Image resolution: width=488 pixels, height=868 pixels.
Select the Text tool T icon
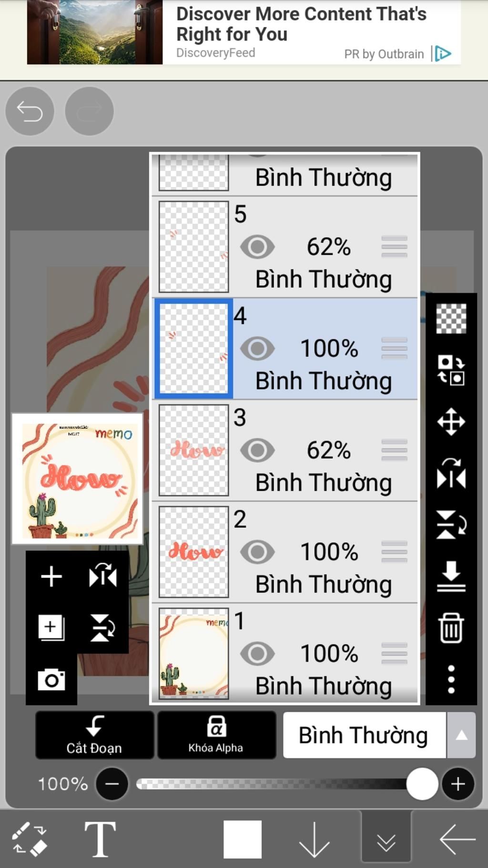100,839
